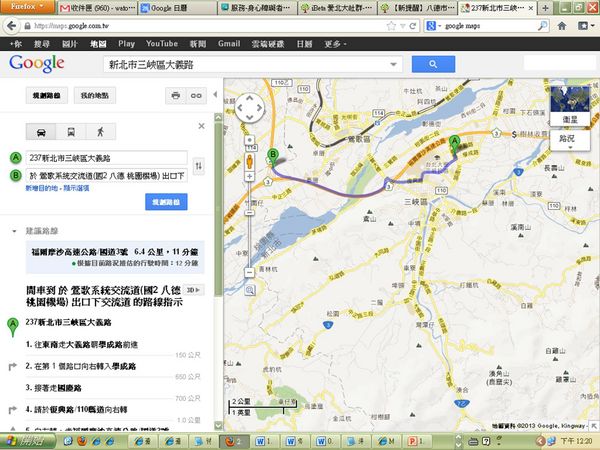Close the directions panel with X
The width and height of the screenshot is (600, 450).
202,125
